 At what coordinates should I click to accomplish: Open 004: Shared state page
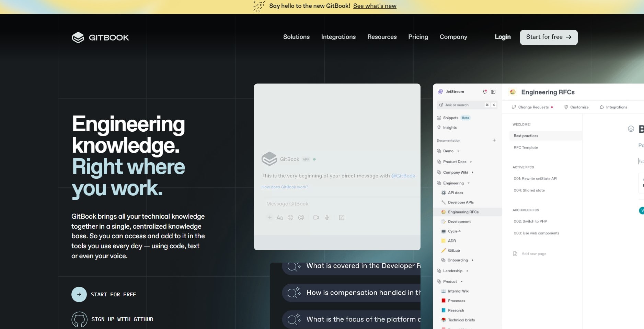tap(529, 190)
